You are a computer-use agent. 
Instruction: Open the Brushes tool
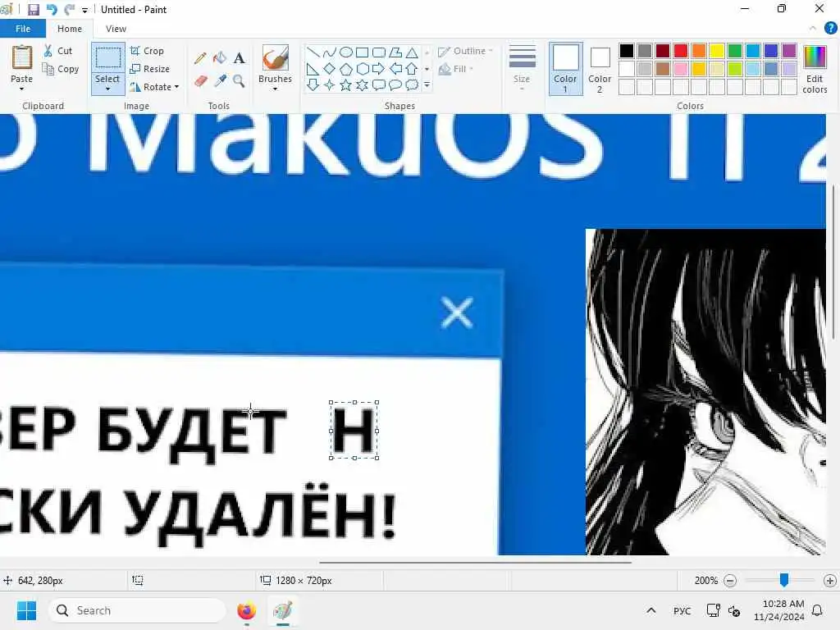pos(276,58)
